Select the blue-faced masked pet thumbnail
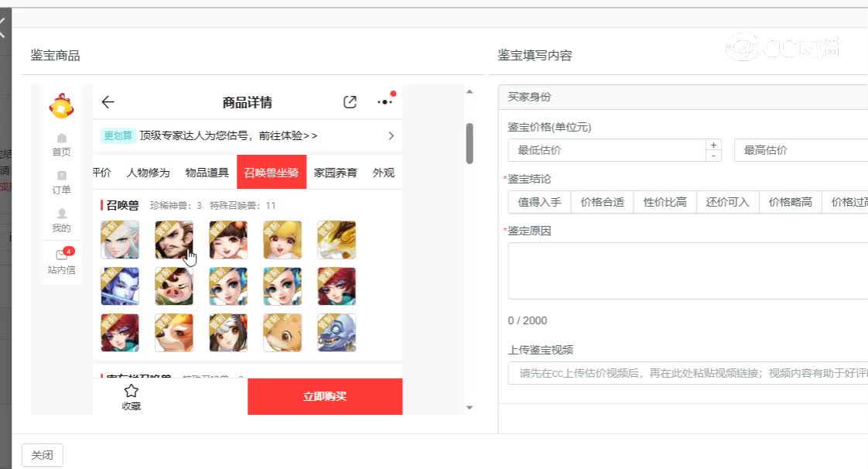Viewport: 868px width, 469px height. (x=120, y=286)
